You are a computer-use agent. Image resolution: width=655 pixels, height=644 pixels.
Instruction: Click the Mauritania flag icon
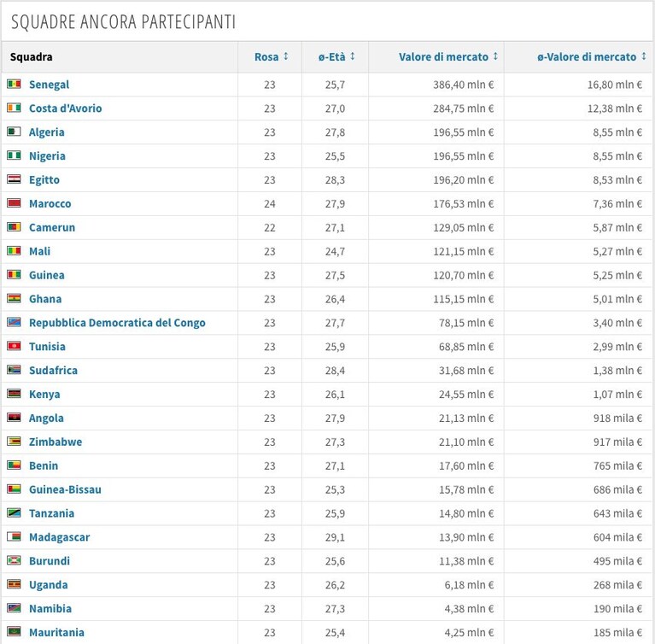(x=14, y=632)
